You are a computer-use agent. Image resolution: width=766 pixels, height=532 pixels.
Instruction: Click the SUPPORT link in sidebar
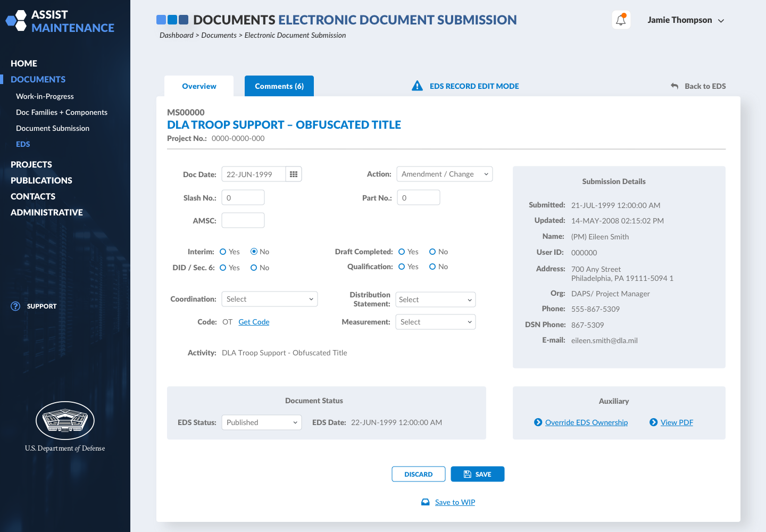pos(41,306)
